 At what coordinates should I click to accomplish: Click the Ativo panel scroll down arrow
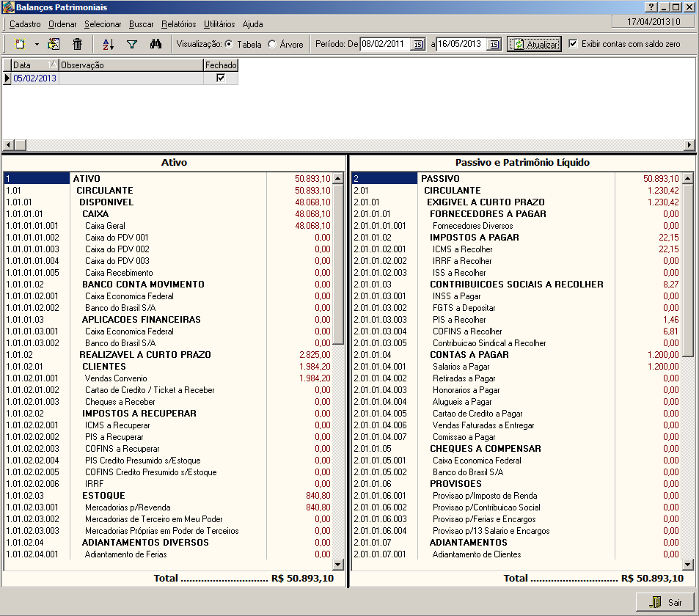(x=338, y=565)
